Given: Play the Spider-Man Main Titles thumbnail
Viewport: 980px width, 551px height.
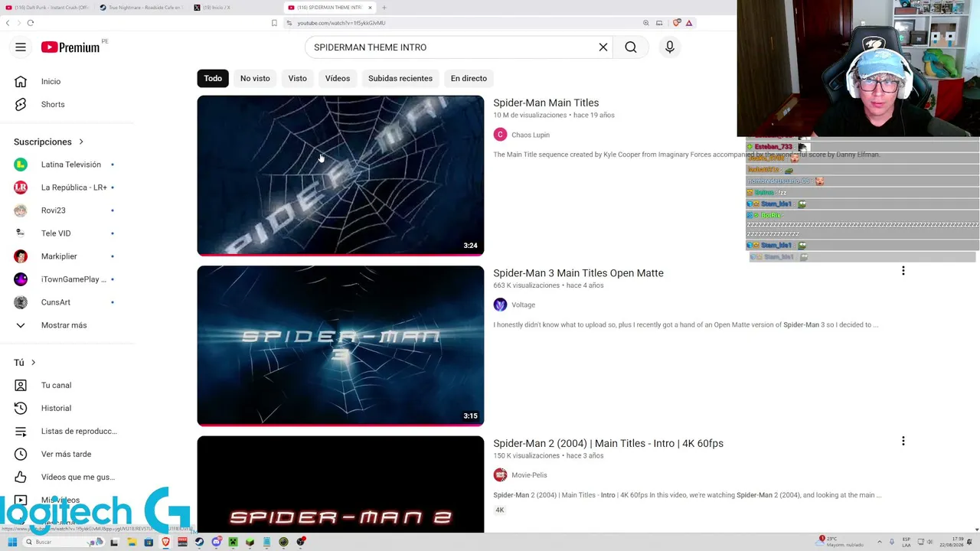Looking at the screenshot, I should pos(341,175).
